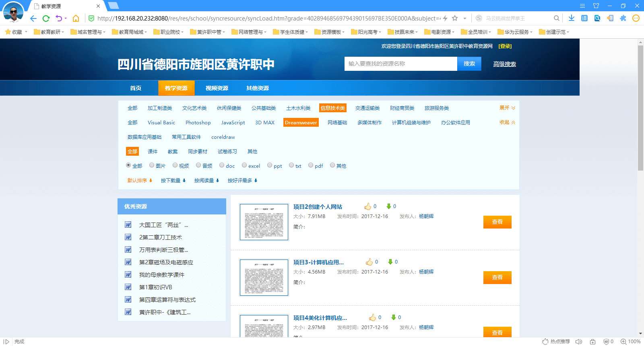
Task: Choose the pdf radio button filter
Action: point(311,165)
